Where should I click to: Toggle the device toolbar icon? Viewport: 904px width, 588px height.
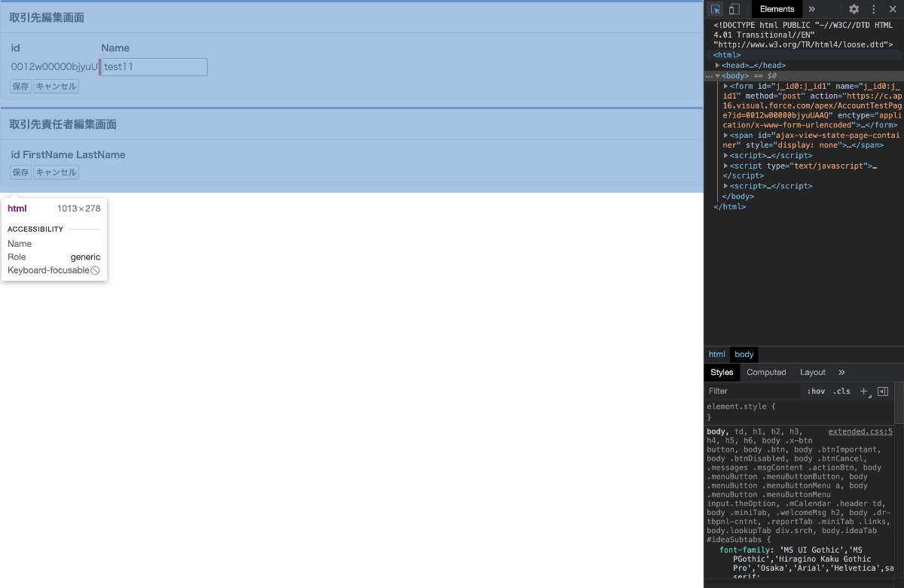pos(734,9)
